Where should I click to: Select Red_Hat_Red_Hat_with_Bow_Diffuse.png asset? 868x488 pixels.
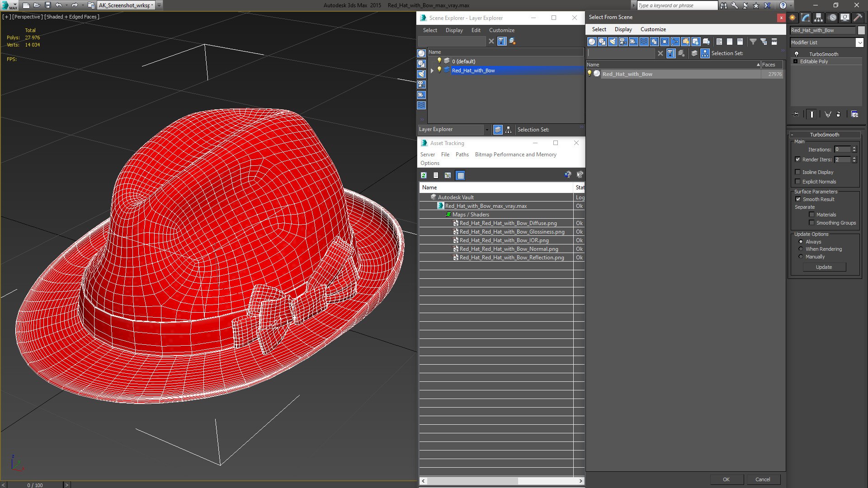pos(508,223)
